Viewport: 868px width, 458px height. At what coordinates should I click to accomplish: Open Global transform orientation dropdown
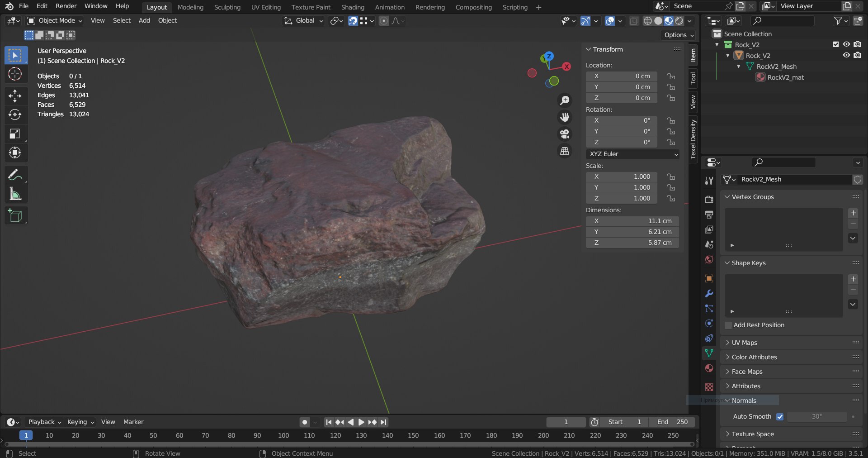click(x=304, y=21)
